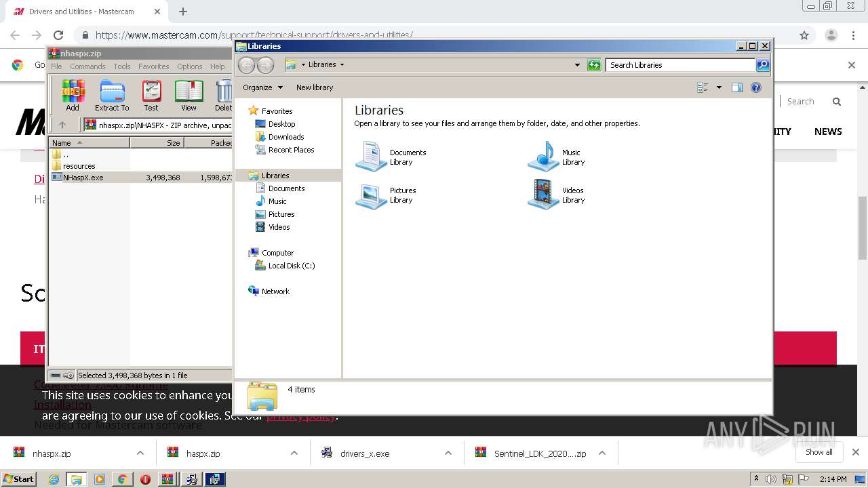Click the Mastercam site search magnifier
Screen dimensions: 868x488
837,102
